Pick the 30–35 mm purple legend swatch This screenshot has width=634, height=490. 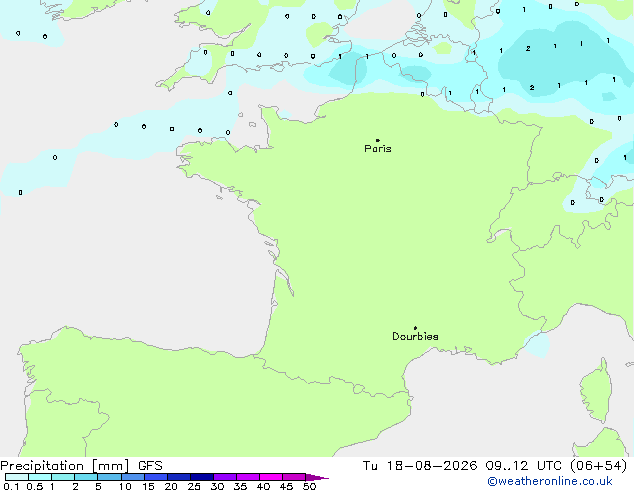tap(225, 477)
